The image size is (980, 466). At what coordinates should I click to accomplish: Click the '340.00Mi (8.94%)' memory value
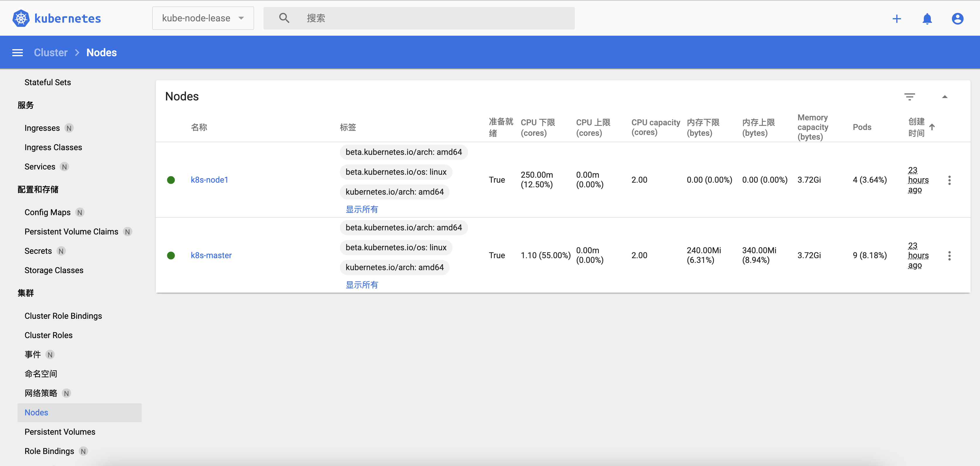point(759,255)
